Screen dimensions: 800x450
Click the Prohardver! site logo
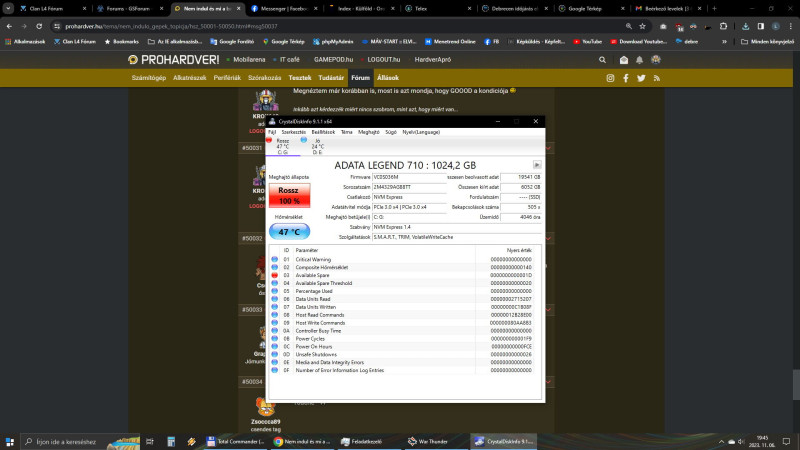tap(173, 60)
